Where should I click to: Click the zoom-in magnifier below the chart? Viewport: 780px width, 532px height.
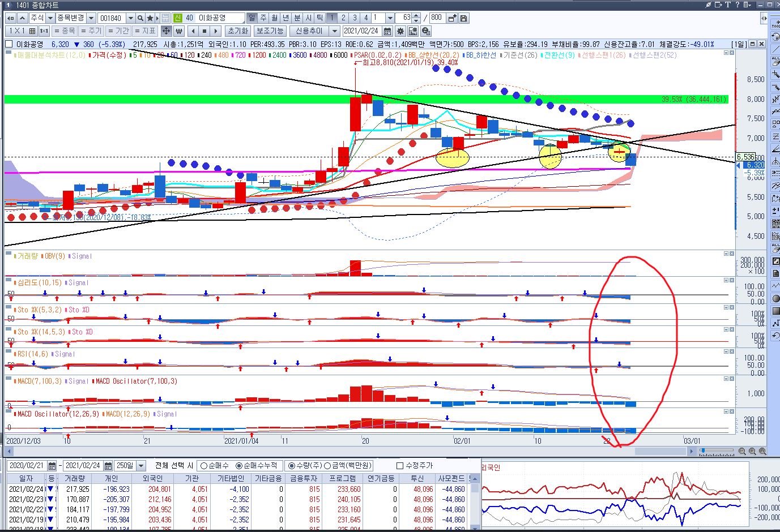tap(752, 451)
